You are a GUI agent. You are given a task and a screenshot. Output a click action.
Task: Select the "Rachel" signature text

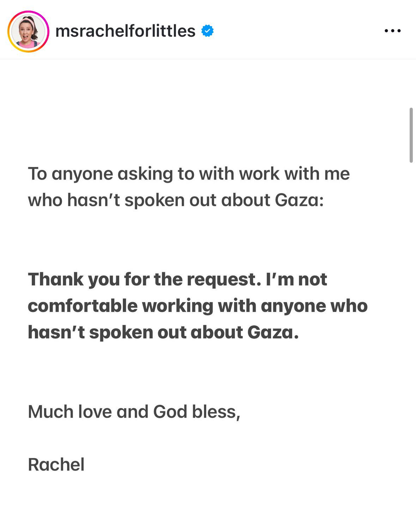56,465
